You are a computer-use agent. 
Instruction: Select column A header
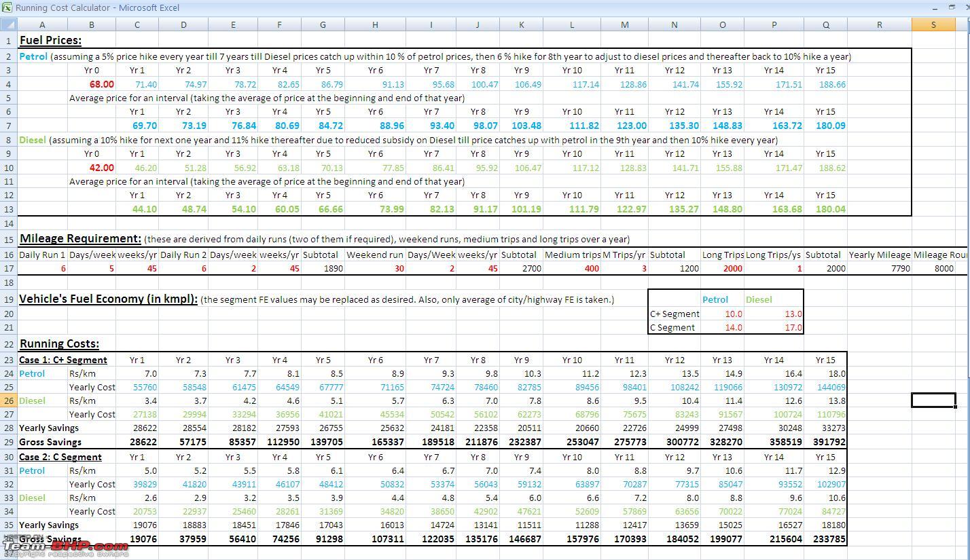tap(42, 25)
